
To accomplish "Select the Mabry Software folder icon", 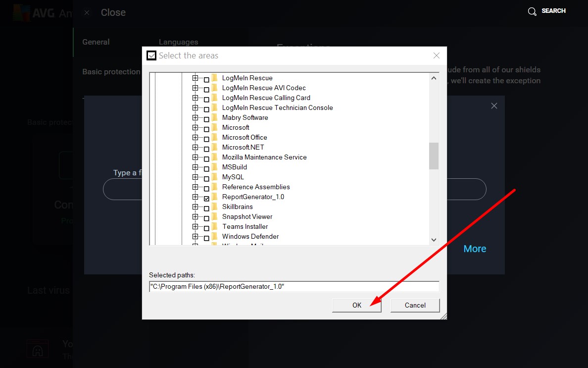I will [x=214, y=117].
